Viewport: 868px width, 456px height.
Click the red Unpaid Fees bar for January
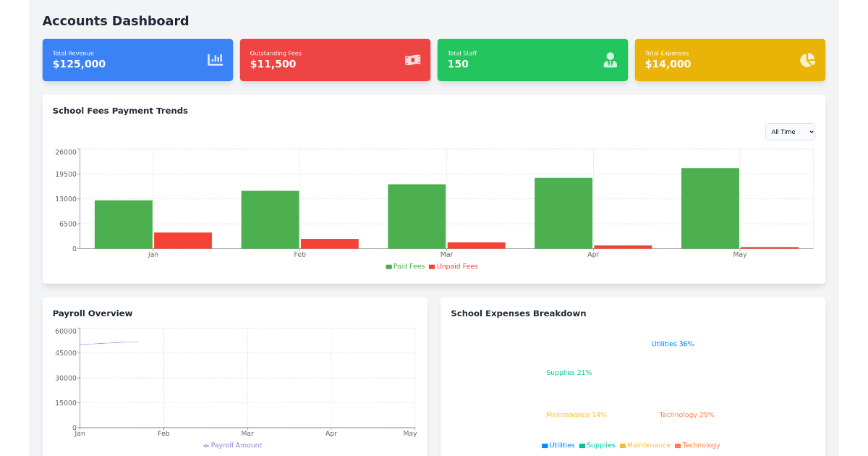tap(183, 240)
